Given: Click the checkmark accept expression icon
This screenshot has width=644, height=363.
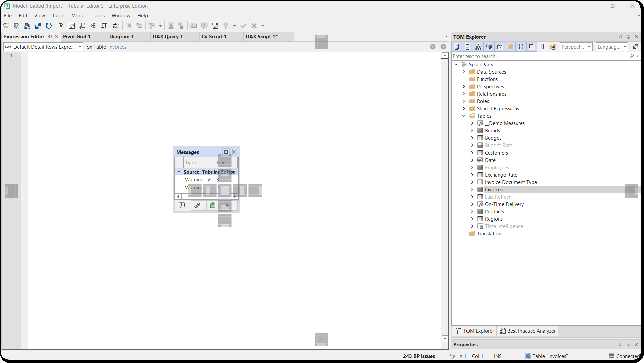Looking at the screenshot, I should [243, 26].
